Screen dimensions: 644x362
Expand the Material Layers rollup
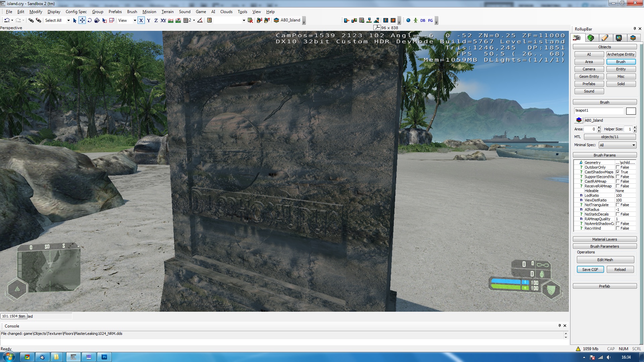605,239
